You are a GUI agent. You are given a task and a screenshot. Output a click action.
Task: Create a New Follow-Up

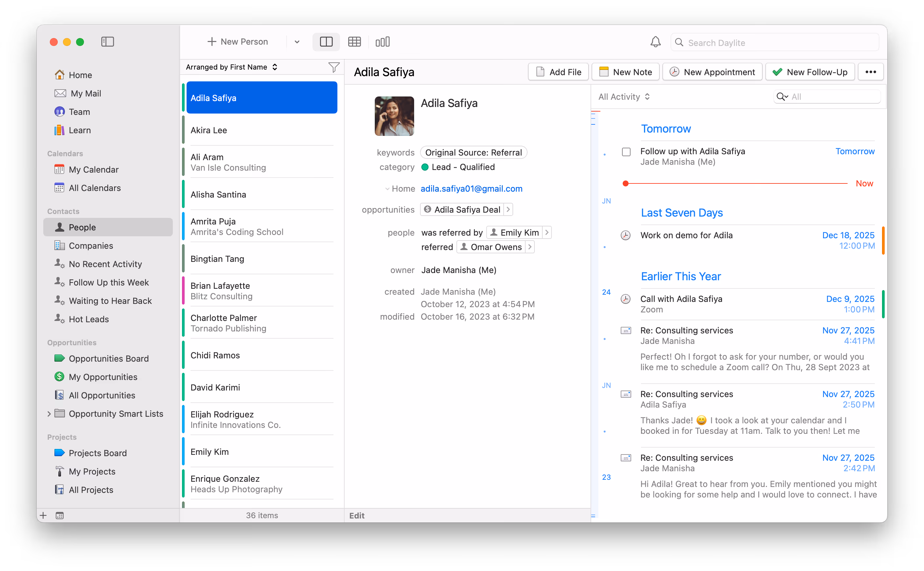click(x=810, y=72)
